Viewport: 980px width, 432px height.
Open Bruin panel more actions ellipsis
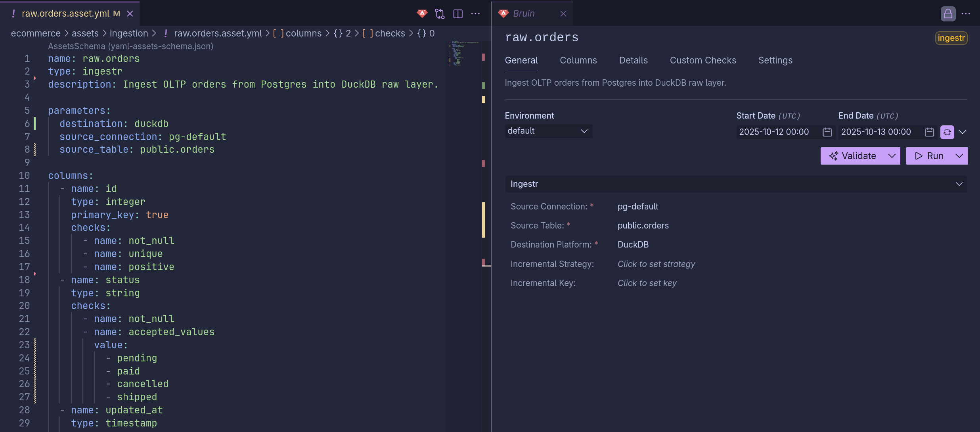pyautogui.click(x=966, y=14)
